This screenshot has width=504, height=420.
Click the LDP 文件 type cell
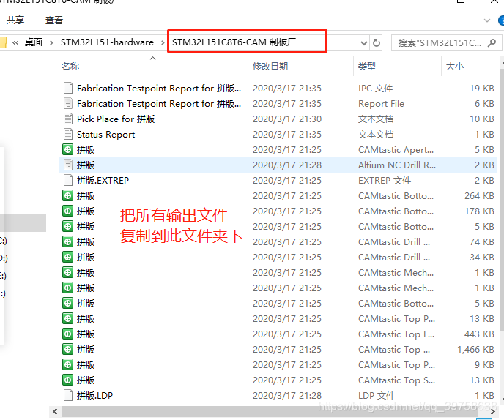click(x=377, y=396)
